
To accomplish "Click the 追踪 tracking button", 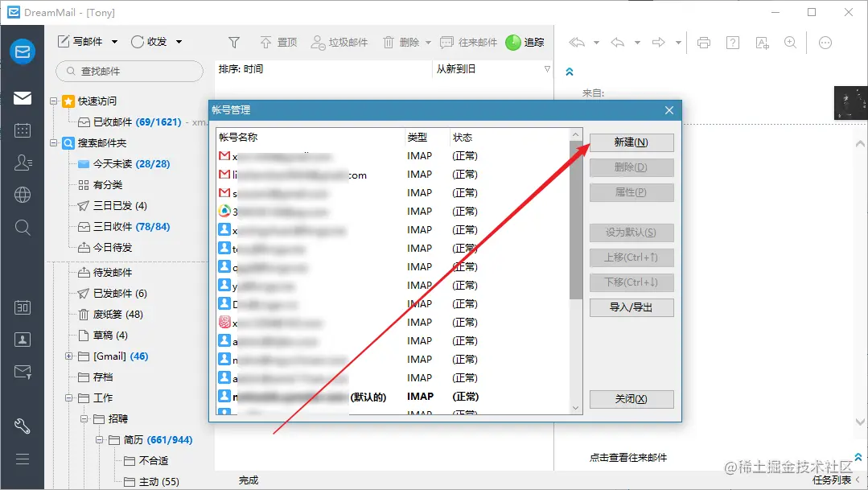I will (x=525, y=42).
